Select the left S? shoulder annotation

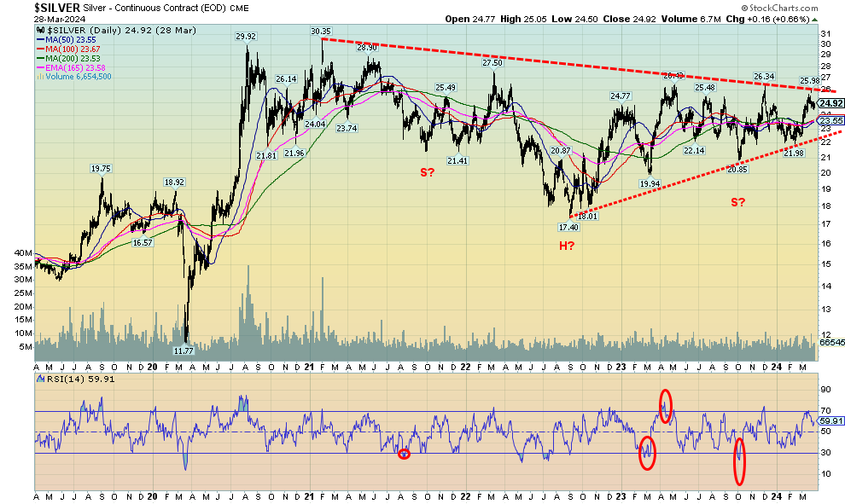pyautogui.click(x=427, y=173)
